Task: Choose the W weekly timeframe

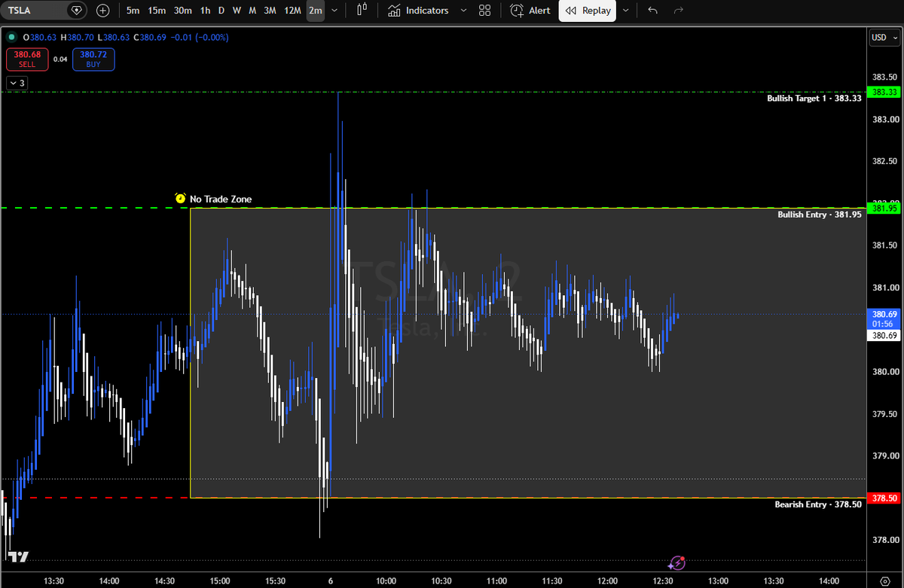Action: [237, 11]
